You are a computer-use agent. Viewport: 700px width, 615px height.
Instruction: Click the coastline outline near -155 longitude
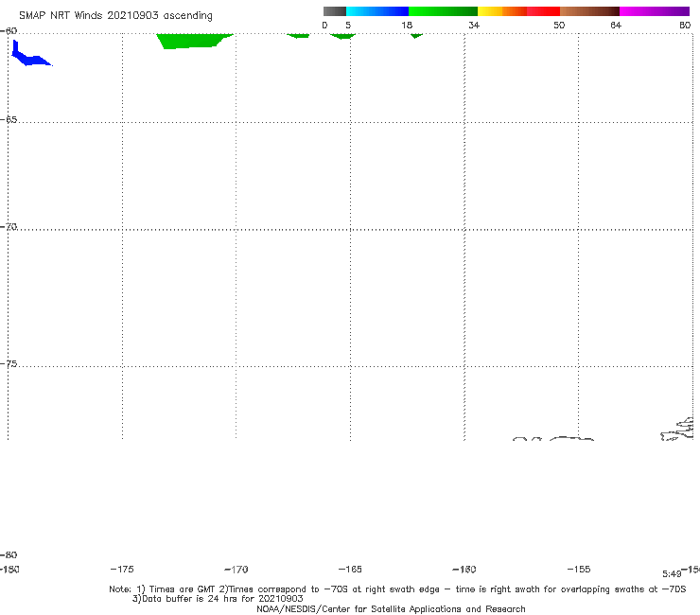point(571,439)
